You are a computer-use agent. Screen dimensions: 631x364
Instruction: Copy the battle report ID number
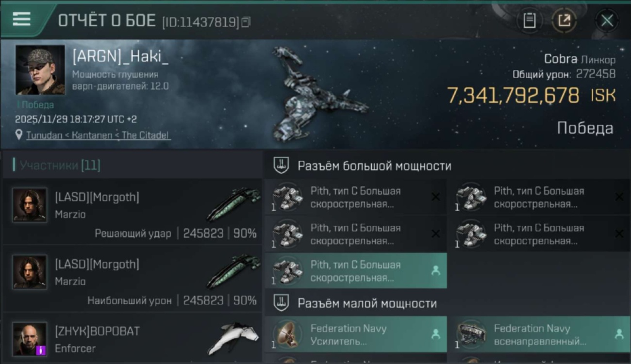tap(246, 22)
